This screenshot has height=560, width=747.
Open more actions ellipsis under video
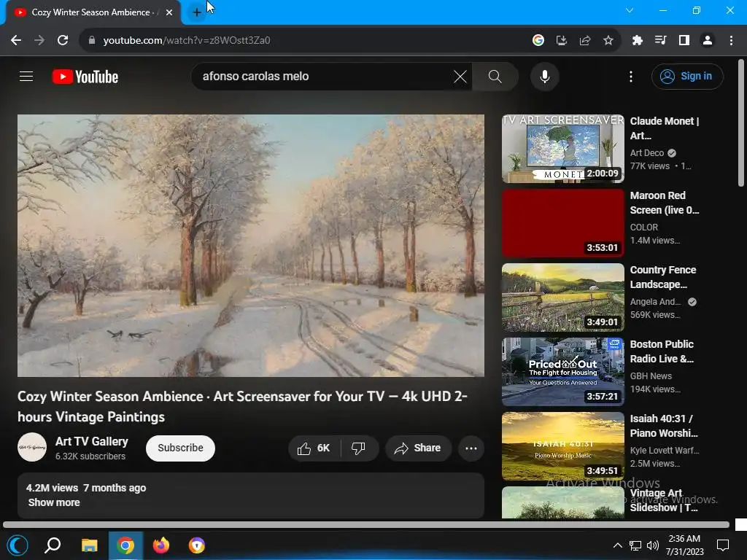coord(471,448)
